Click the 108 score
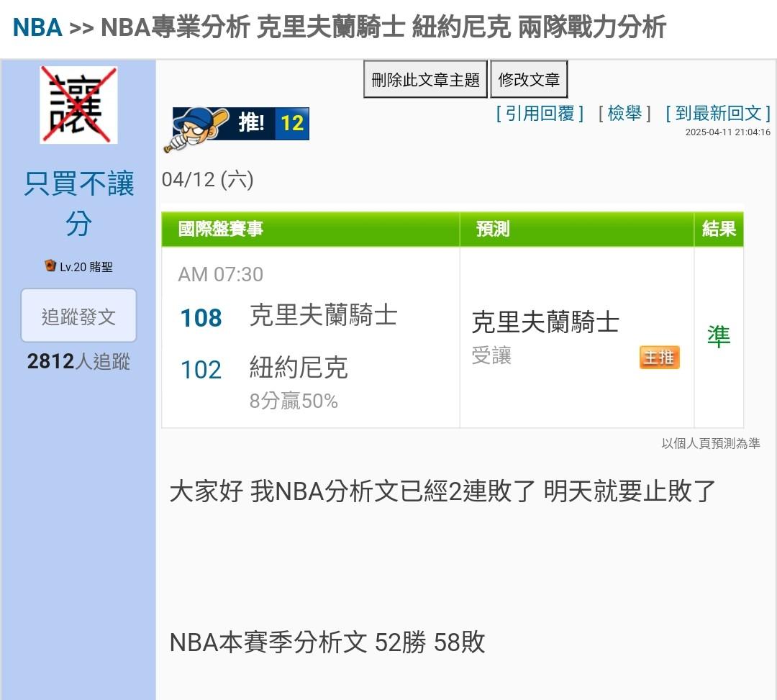Viewport: 777px width, 700px height. pos(201,318)
